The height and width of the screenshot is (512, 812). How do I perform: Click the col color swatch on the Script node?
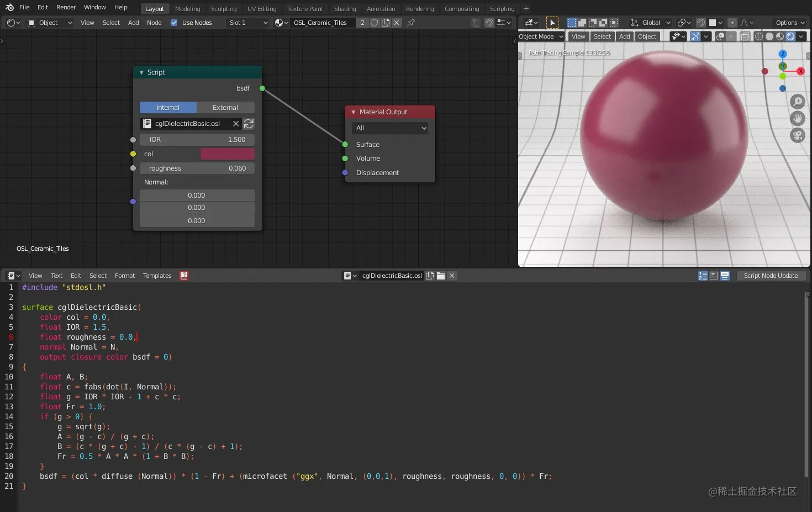[227, 154]
